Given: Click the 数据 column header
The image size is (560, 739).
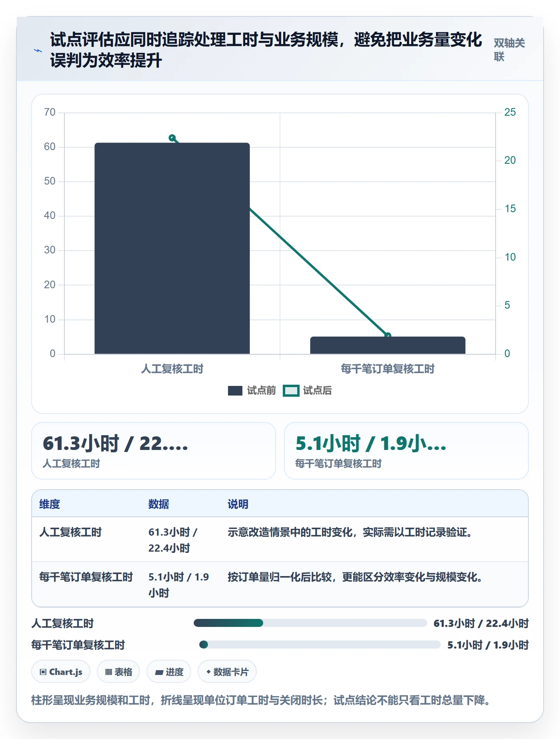Looking at the screenshot, I should point(158,504).
